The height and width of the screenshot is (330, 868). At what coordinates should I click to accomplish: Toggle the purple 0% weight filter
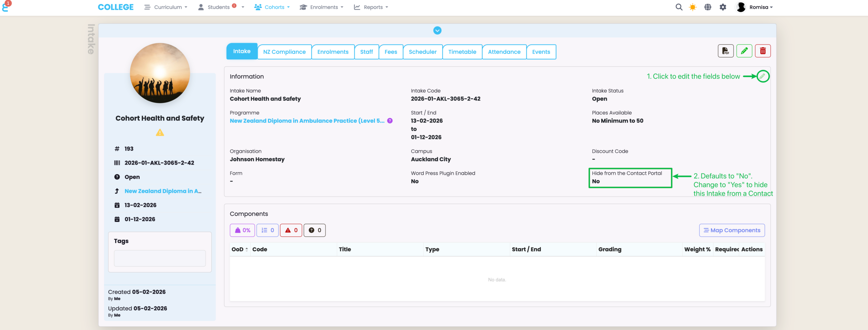[x=242, y=230]
